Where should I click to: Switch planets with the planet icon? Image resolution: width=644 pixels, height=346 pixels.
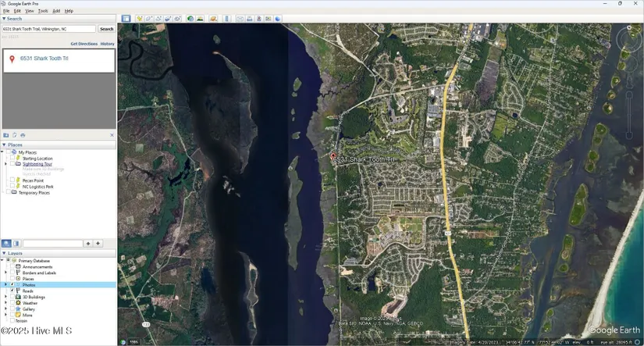213,19
